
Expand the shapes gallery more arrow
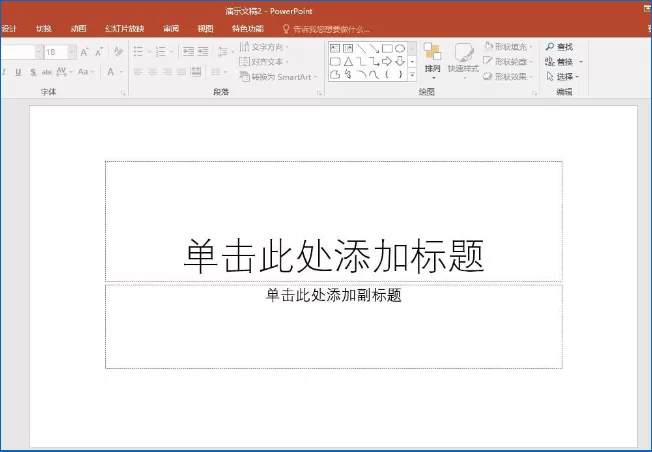[x=412, y=75]
